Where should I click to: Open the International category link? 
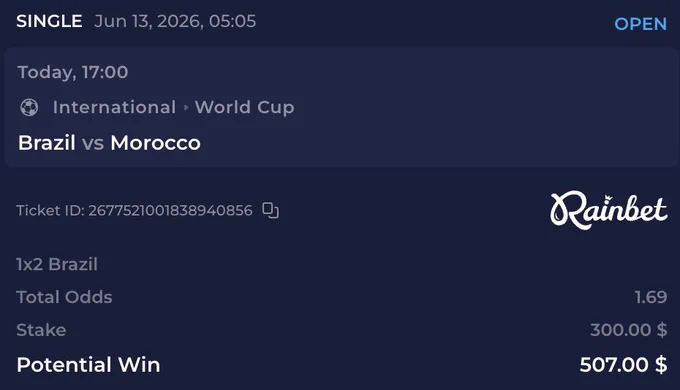[114, 107]
